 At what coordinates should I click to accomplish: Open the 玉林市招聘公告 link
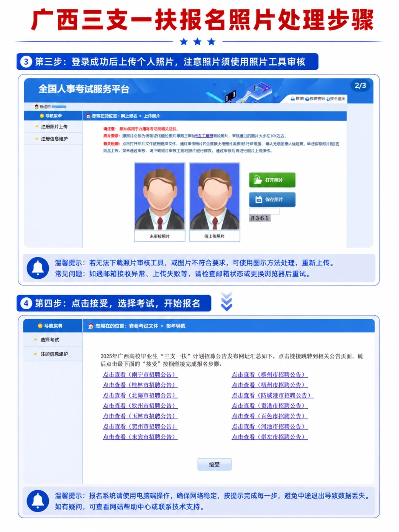(x=140, y=416)
